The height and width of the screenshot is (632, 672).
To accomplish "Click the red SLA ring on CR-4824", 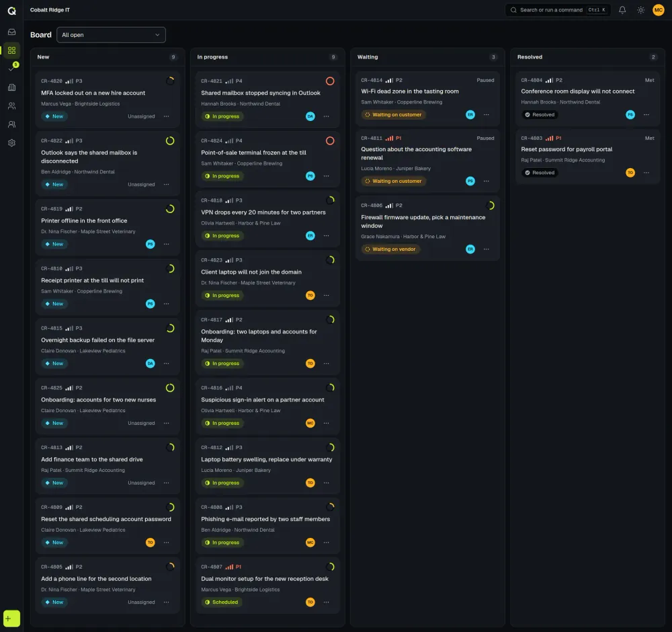I will pos(330,141).
